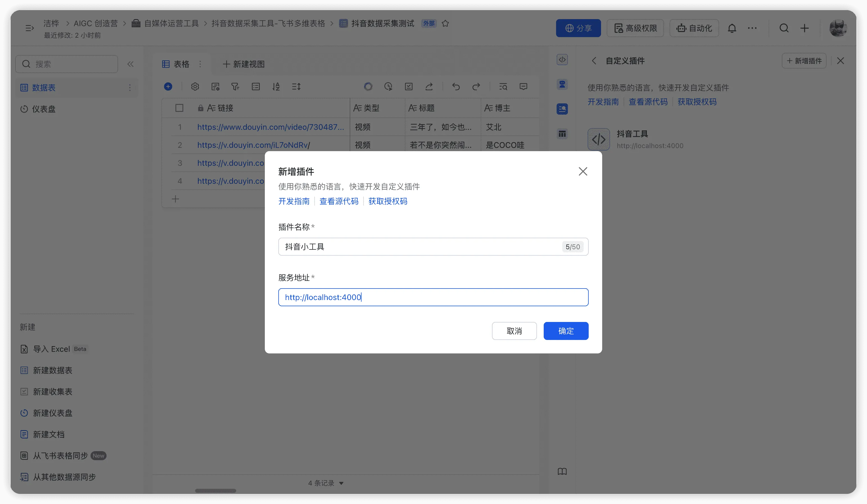Screen dimensions: 867x504
Task: Click the blue add record icon
Action: pyautogui.click(x=168, y=87)
